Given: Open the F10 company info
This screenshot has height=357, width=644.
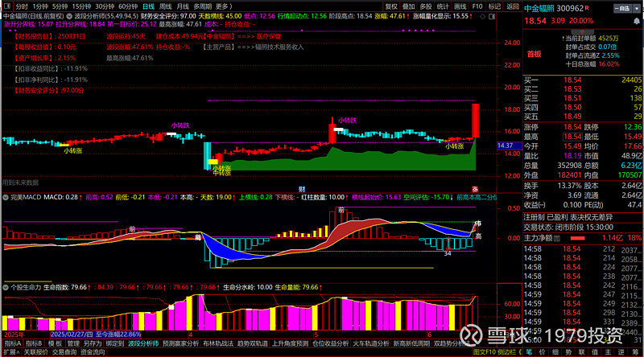Looking at the screenshot, I should (477, 6).
